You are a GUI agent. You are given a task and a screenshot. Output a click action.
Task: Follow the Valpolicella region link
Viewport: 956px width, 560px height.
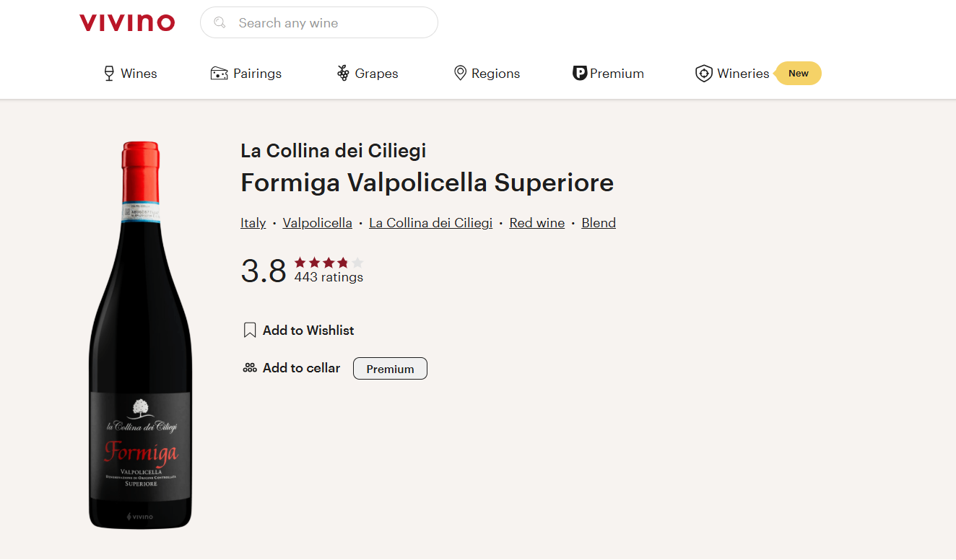pos(317,223)
